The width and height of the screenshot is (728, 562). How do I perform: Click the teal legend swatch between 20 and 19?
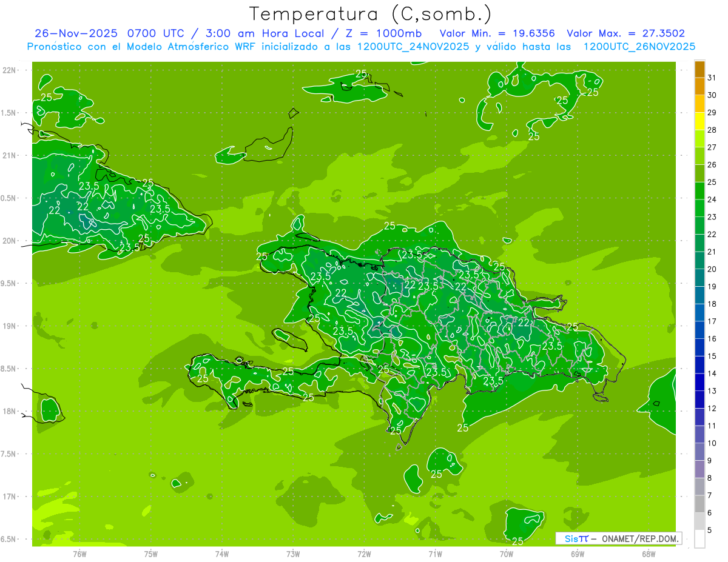[699, 278]
